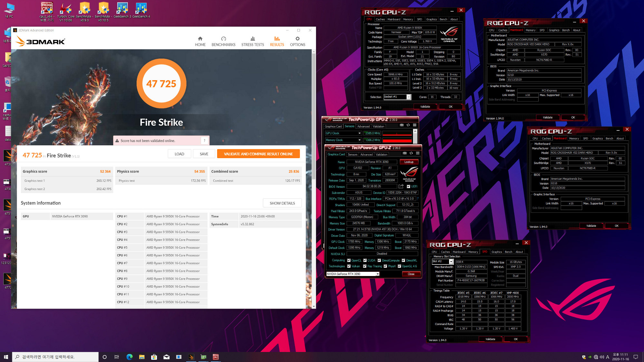Open hamburger menu in front GPU-Z window
The width and height of the screenshot is (644, 362).
click(x=418, y=153)
